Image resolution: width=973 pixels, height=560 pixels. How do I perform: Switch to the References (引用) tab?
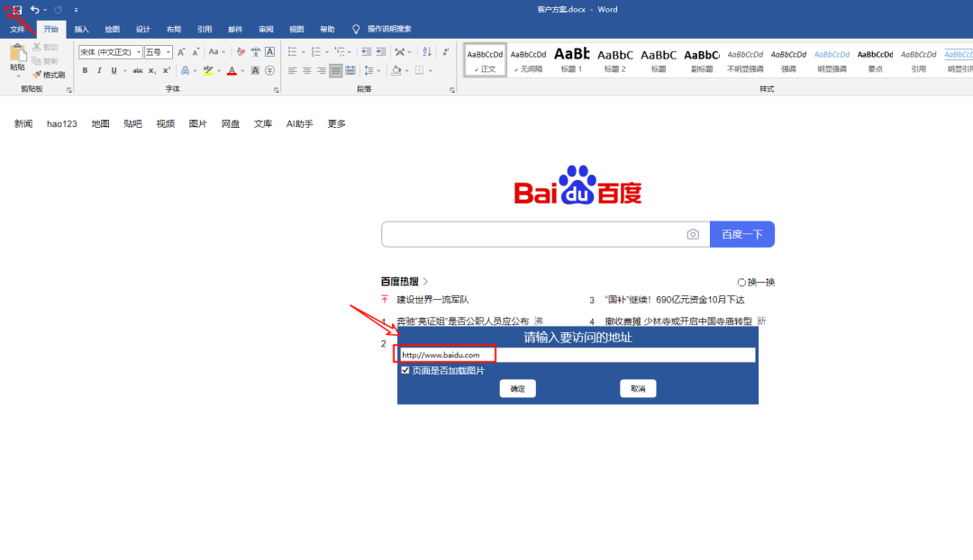coord(205,29)
